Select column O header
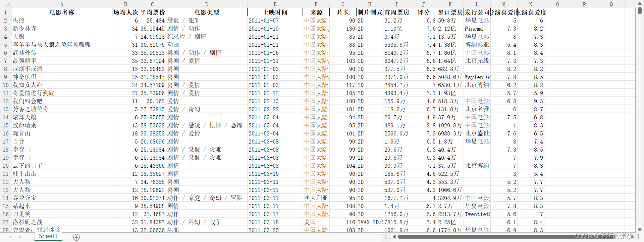The height and width of the screenshot is (242, 644). 557,4
